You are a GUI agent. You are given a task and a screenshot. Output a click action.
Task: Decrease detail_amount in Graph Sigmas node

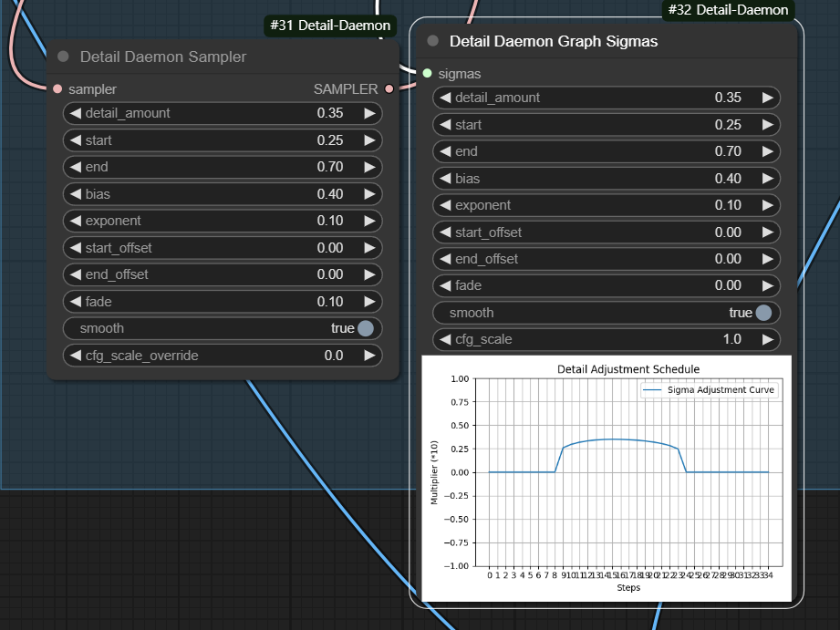tap(445, 98)
